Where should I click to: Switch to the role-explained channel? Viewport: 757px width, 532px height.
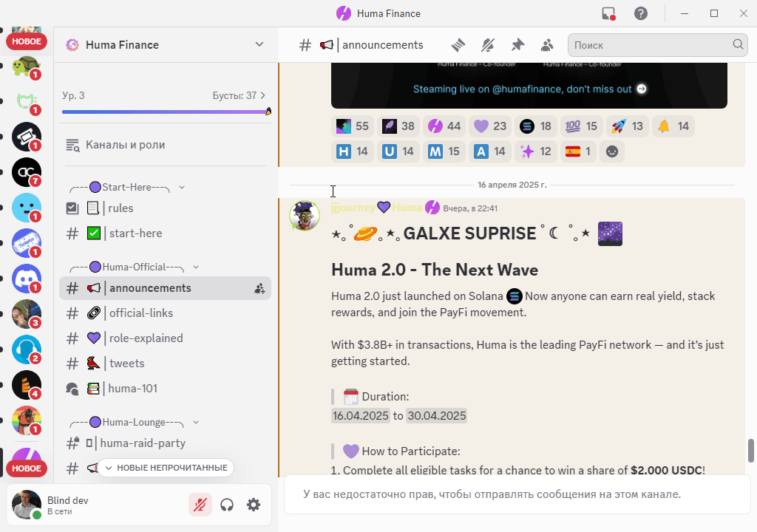(165, 338)
